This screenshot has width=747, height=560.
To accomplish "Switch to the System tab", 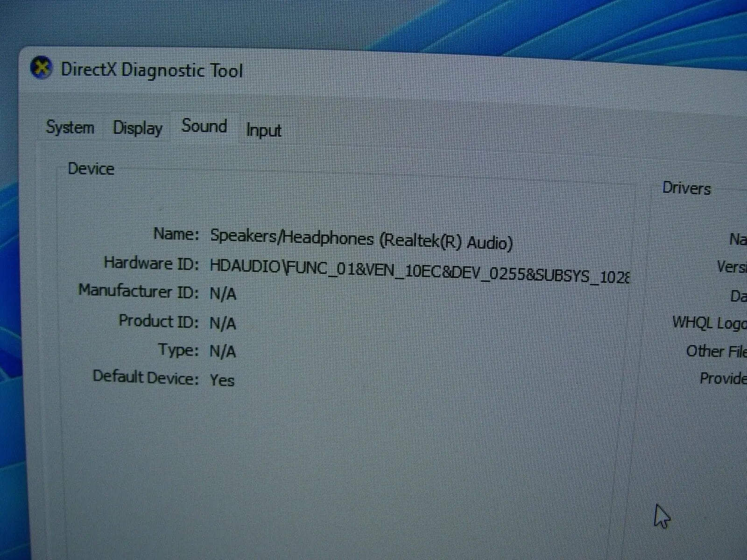I will tap(70, 127).
